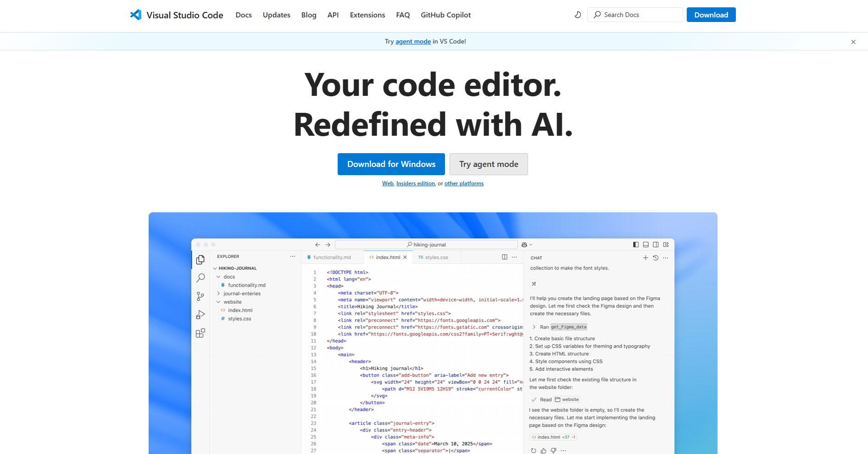Select styles.css in the Explorer tree
The image size is (868, 454).
239,319
